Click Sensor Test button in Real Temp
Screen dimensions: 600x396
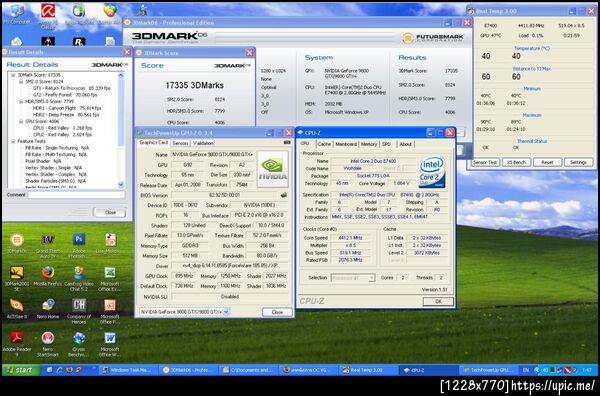click(x=485, y=162)
